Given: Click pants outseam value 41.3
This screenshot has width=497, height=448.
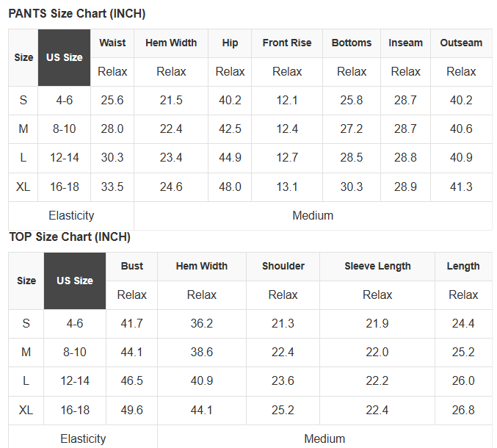Looking at the screenshot, I should (x=461, y=187).
